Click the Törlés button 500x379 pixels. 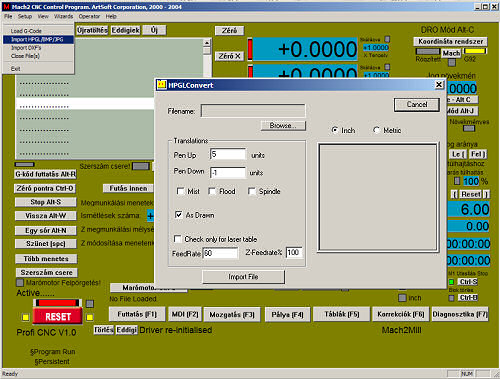tap(104, 330)
